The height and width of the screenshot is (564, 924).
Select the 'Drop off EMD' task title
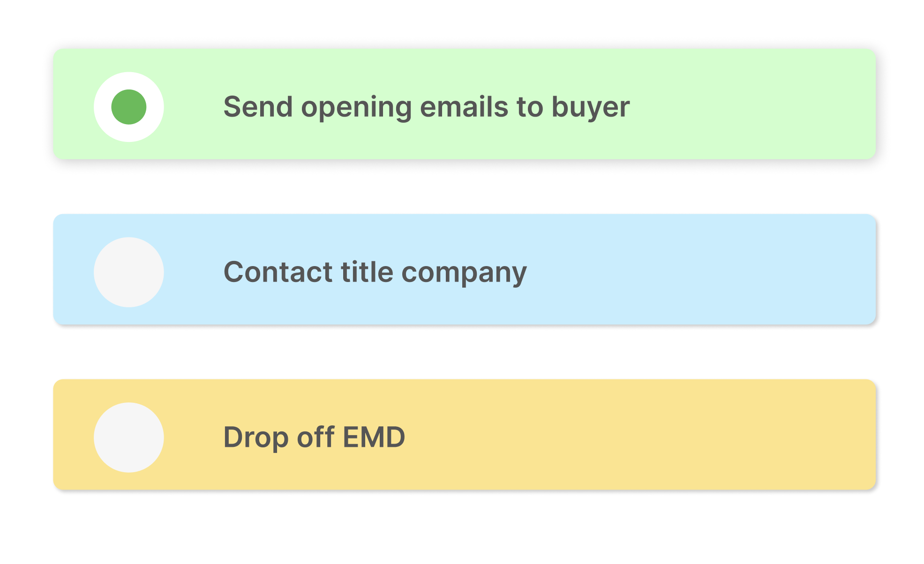[x=314, y=438]
